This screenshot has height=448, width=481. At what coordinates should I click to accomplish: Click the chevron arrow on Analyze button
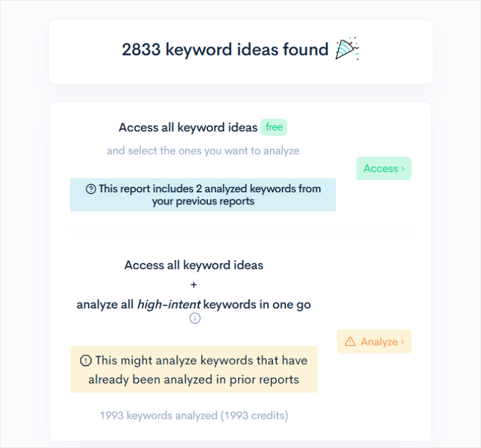[402, 342]
